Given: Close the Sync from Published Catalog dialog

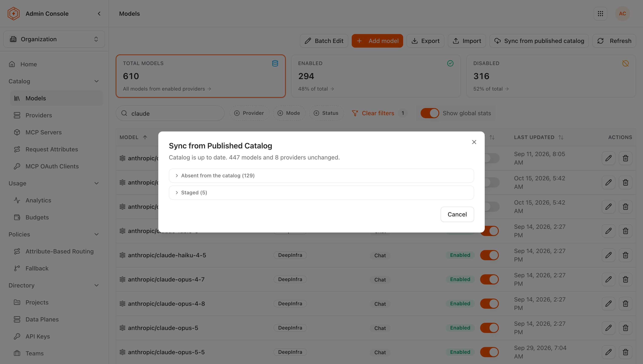Looking at the screenshot, I should 474,142.
